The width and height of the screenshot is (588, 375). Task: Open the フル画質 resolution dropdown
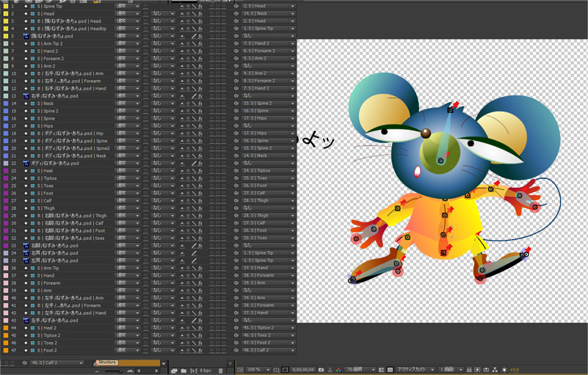coord(360,370)
